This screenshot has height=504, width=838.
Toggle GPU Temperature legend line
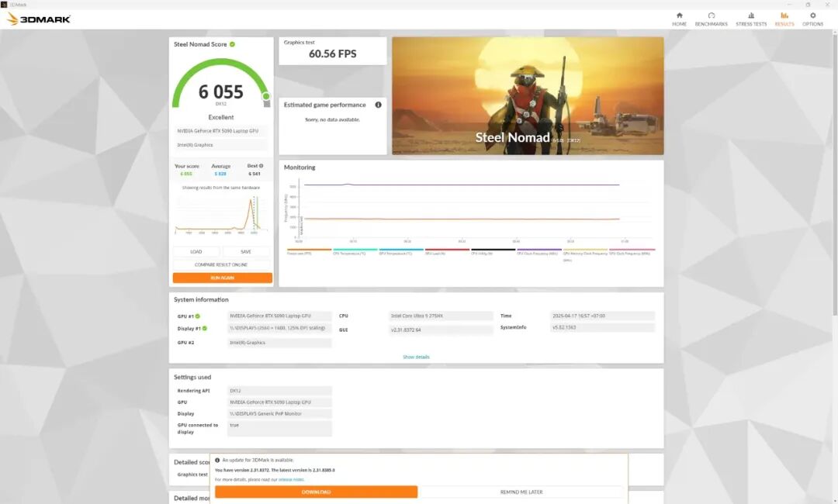coord(401,251)
